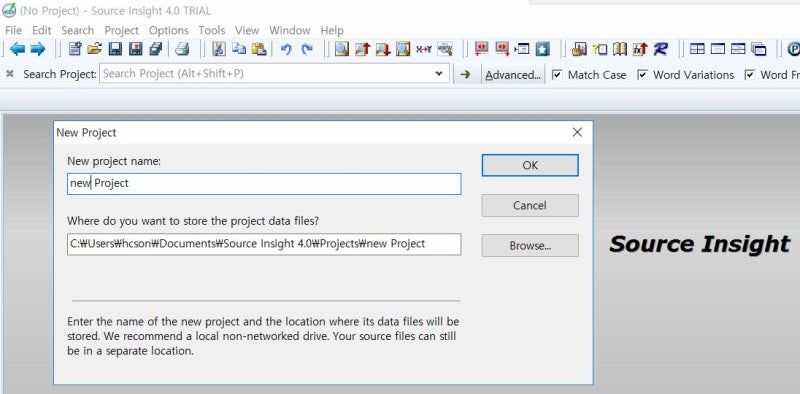Open the Search menu
Viewport: 800px width, 394px height.
(x=78, y=30)
